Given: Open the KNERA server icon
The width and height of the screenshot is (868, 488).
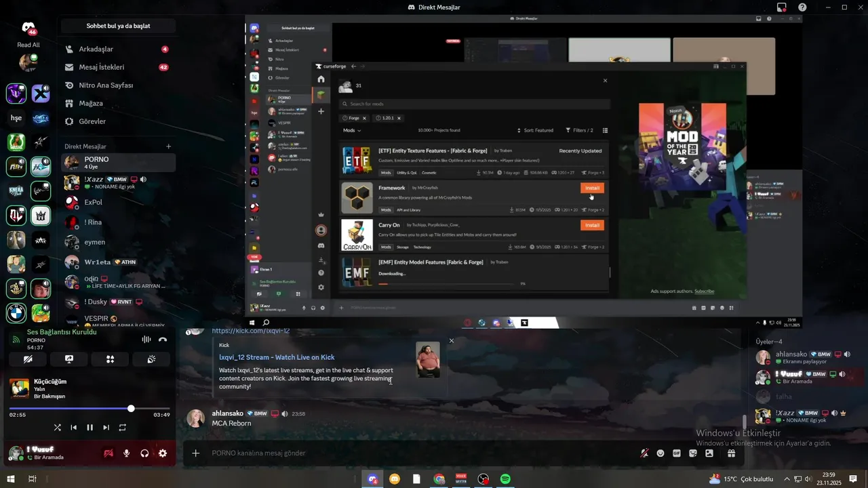Looking at the screenshot, I should pyautogui.click(x=16, y=191).
